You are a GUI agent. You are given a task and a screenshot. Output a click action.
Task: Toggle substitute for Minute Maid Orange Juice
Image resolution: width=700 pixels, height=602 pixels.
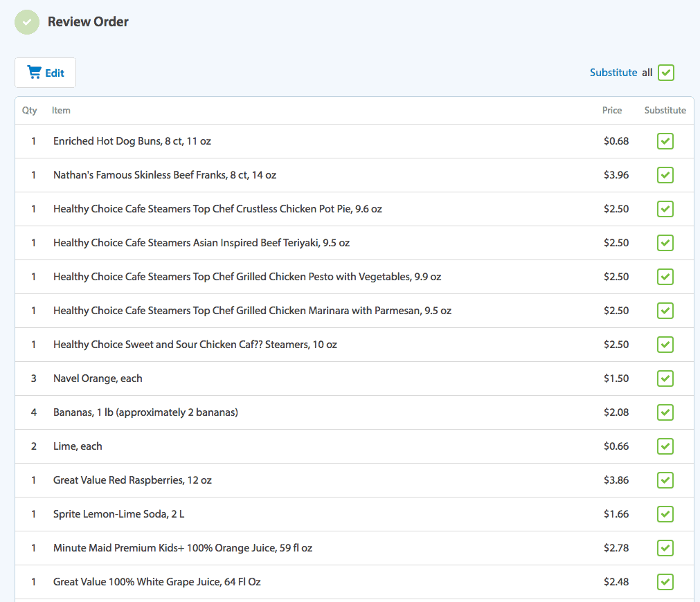[x=665, y=548]
